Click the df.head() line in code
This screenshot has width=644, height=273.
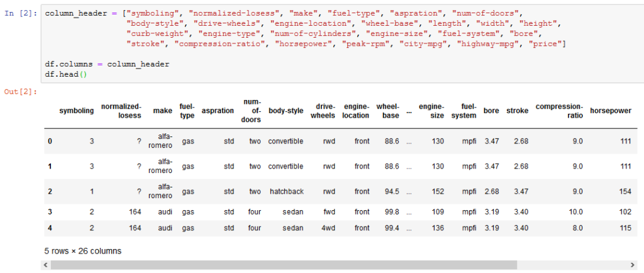pos(66,75)
